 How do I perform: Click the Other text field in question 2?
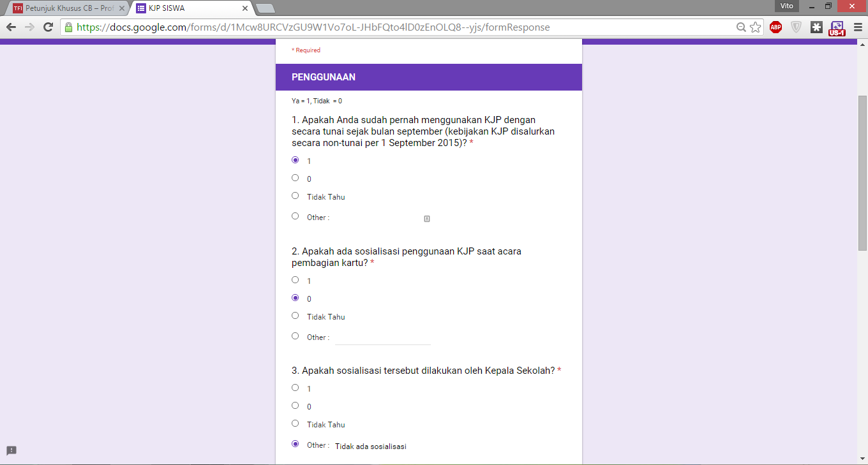(383, 337)
